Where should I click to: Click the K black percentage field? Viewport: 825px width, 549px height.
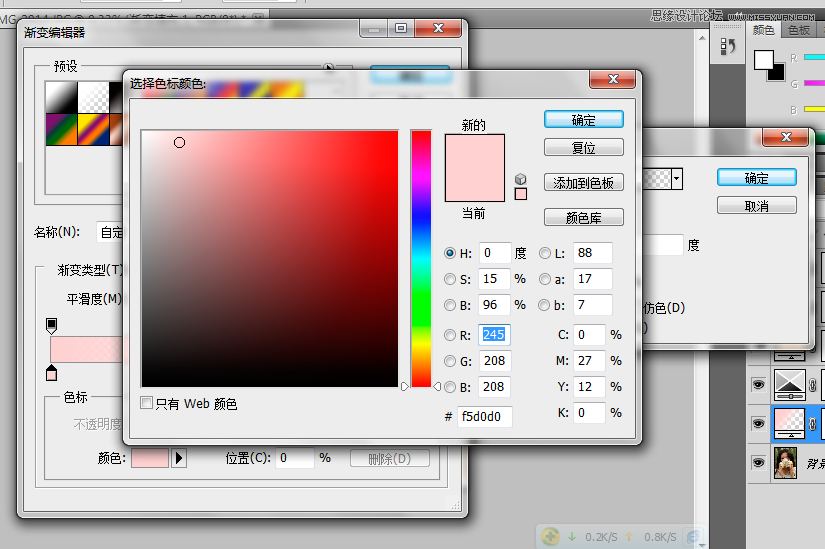[x=589, y=413]
